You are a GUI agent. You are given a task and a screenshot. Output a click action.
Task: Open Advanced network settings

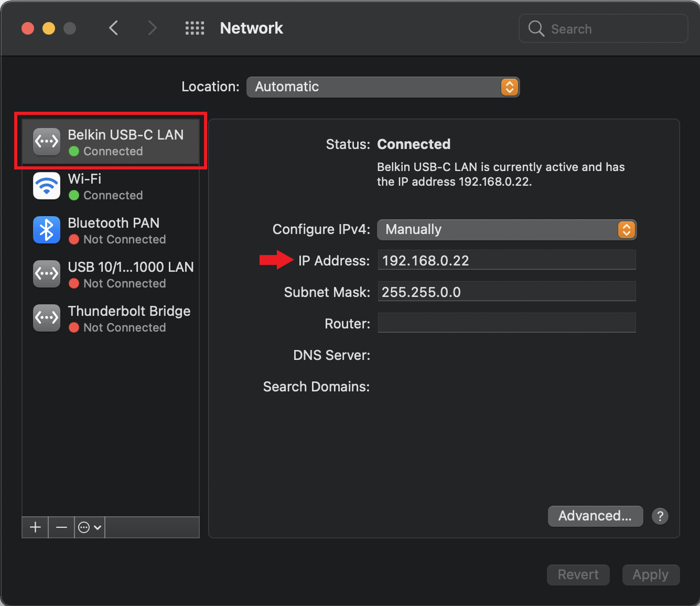pyautogui.click(x=595, y=516)
